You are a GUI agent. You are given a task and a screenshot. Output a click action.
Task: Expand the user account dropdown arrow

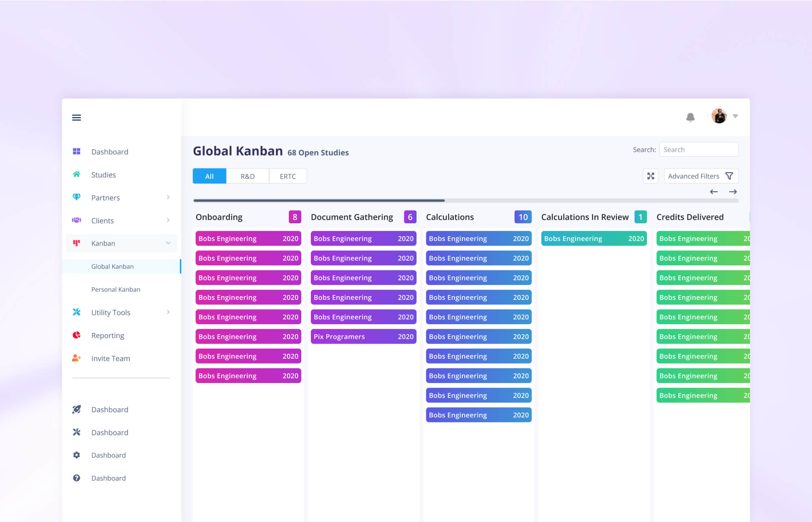(x=735, y=116)
